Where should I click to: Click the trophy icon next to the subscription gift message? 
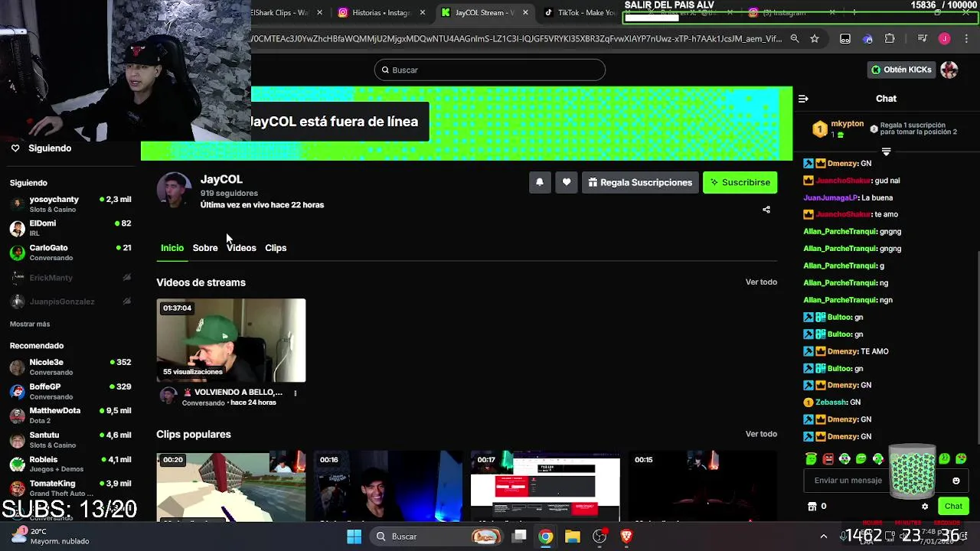pos(874,129)
